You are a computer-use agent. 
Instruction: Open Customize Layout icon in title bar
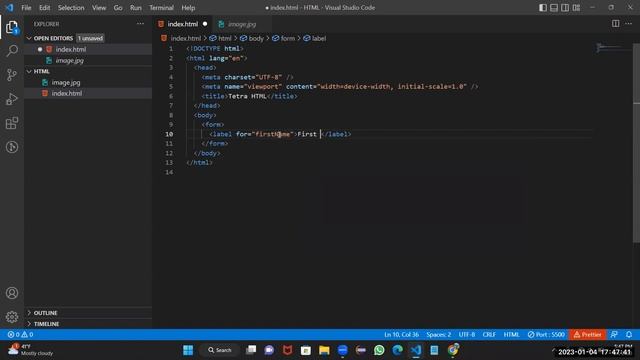click(x=576, y=8)
